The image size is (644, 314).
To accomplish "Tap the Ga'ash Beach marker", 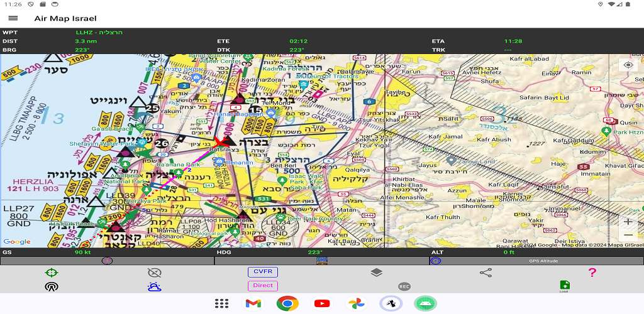I will pyautogui.click(x=140, y=128).
